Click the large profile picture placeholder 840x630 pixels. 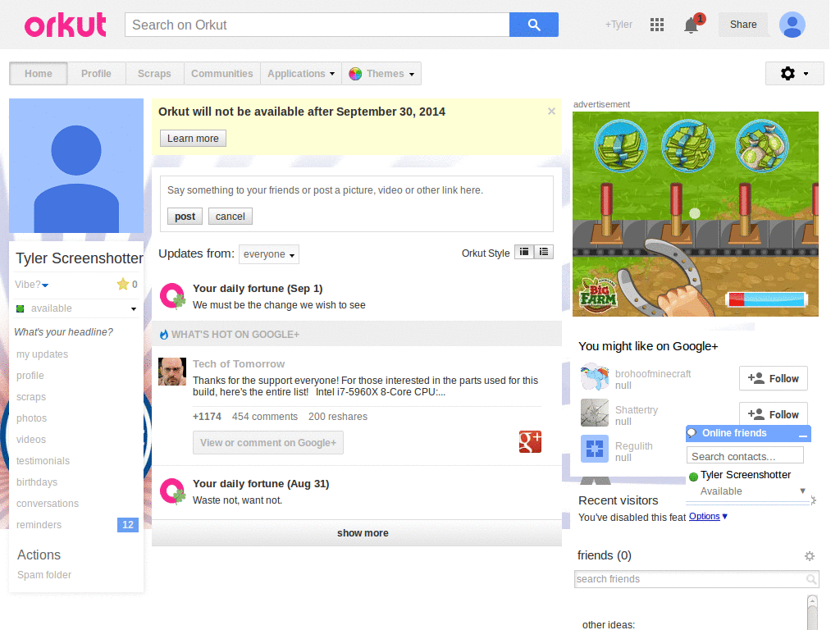76,166
